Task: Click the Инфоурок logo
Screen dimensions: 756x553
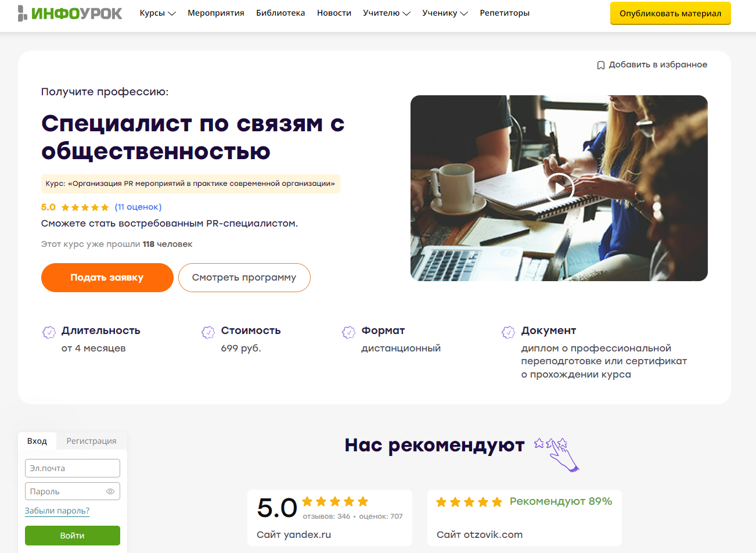Action: click(70, 13)
